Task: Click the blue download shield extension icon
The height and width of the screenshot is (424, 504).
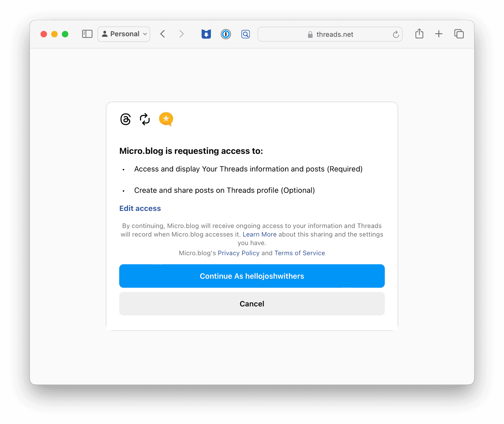Action: (x=206, y=34)
